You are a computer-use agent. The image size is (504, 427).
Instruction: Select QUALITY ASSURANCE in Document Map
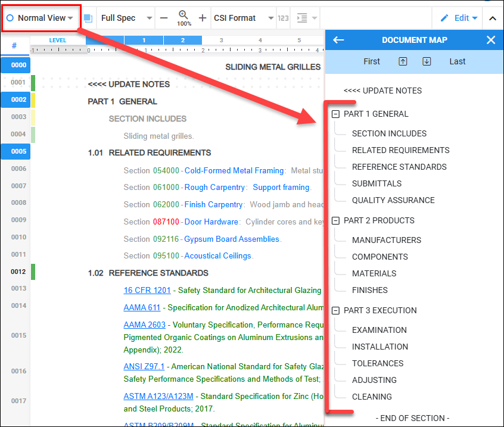[393, 200]
